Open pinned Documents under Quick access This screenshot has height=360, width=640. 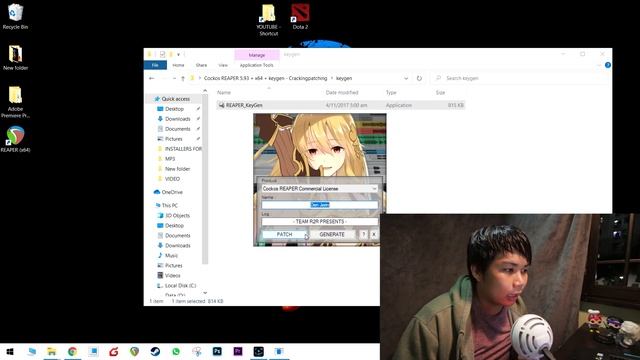[178, 129]
